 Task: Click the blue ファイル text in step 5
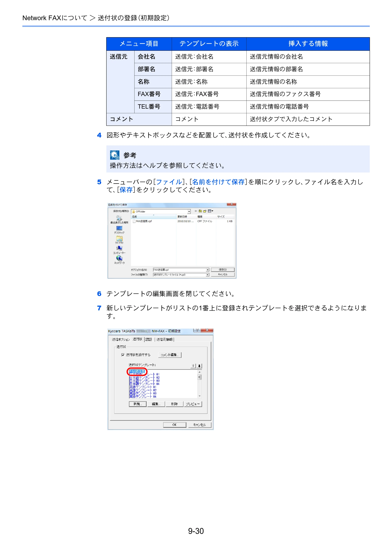(x=169, y=182)
